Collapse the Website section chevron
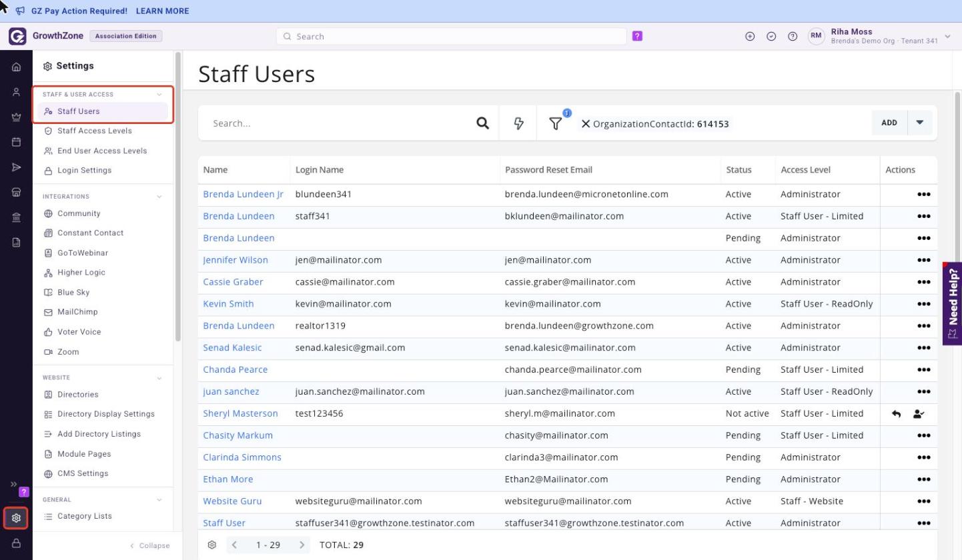 [x=159, y=378]
